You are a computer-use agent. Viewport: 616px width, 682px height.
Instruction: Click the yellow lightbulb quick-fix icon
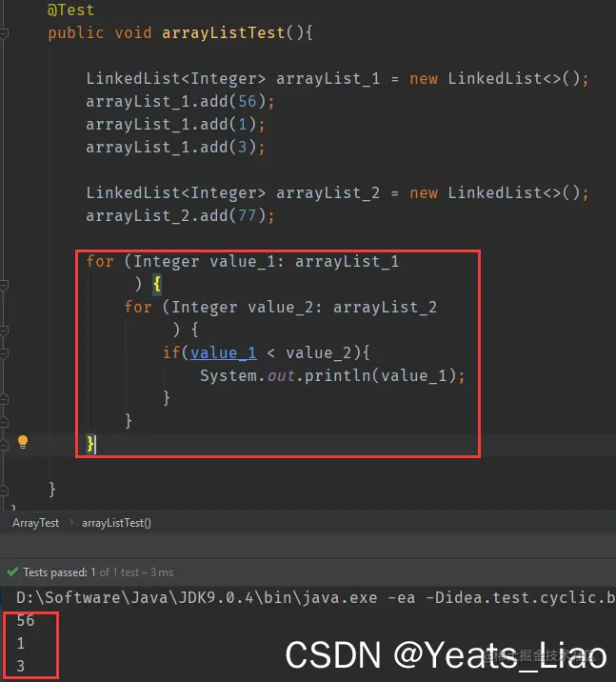tap(23, 442)
